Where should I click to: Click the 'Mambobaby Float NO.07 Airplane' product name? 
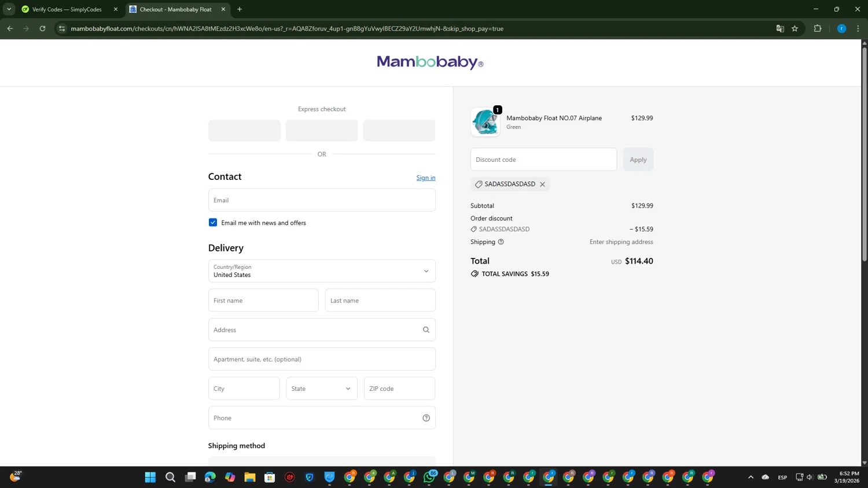[554, 118]
